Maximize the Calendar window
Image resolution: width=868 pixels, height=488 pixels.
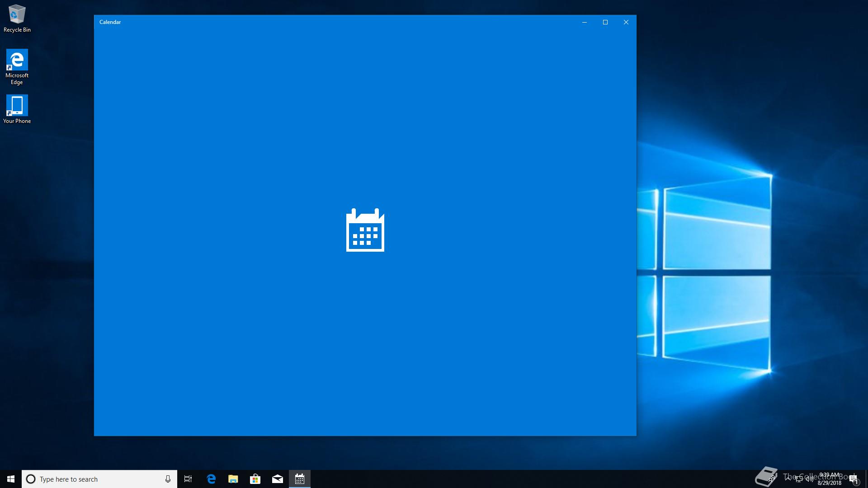point(605,22)
